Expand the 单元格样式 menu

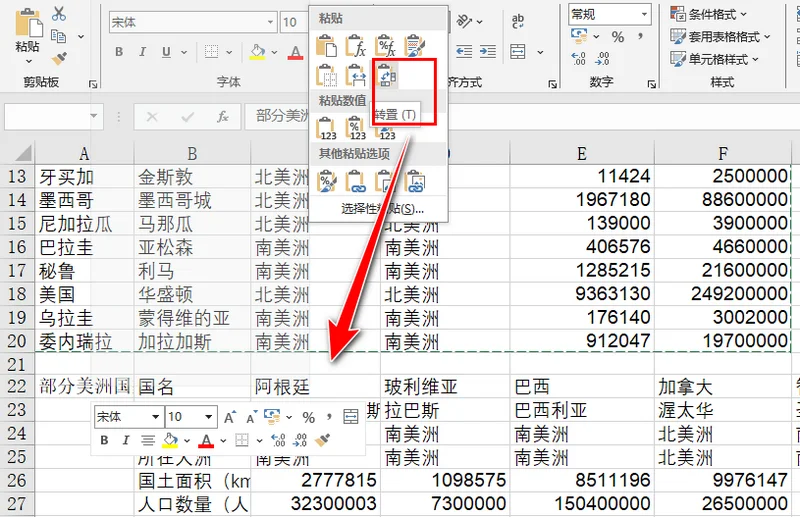click(755, 59)
